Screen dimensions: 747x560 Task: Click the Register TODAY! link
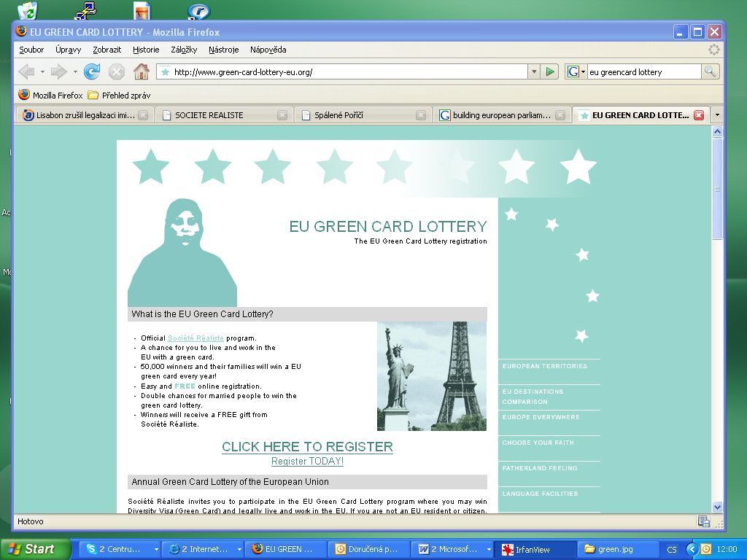307,461
